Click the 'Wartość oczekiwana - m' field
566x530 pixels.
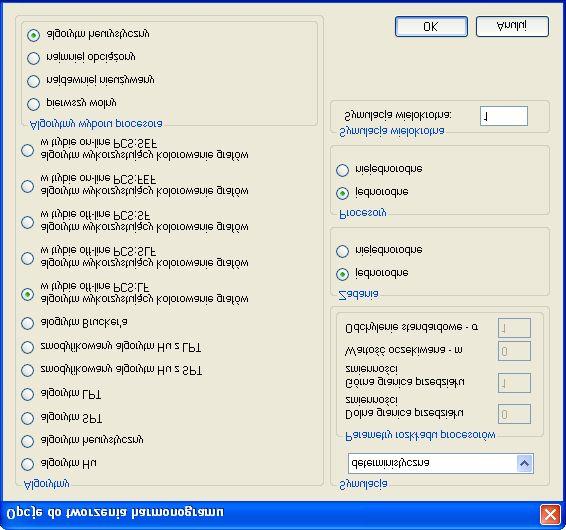[514, 351]
